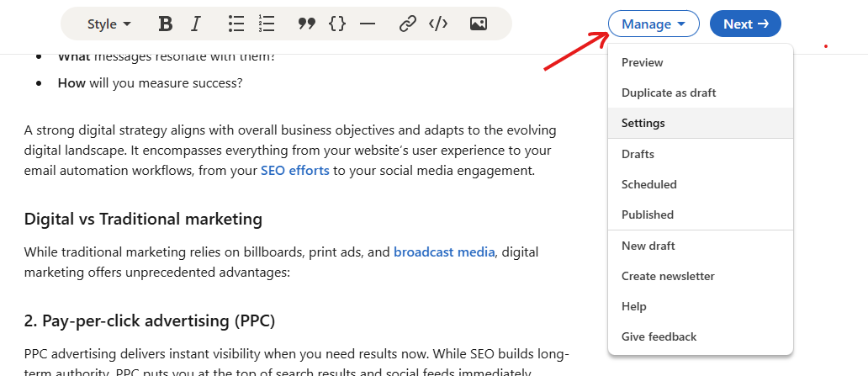Insert a numbered list

[267, 24]
